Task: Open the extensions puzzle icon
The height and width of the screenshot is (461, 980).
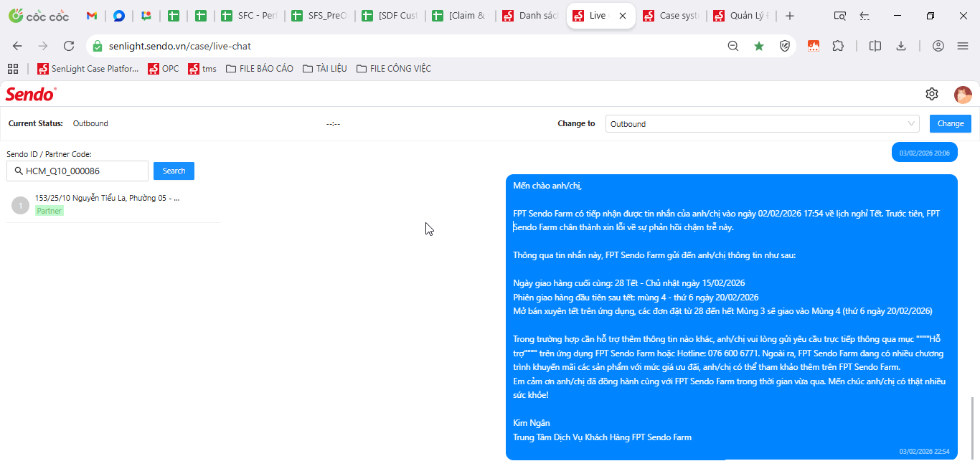Action: pos(838,46)
